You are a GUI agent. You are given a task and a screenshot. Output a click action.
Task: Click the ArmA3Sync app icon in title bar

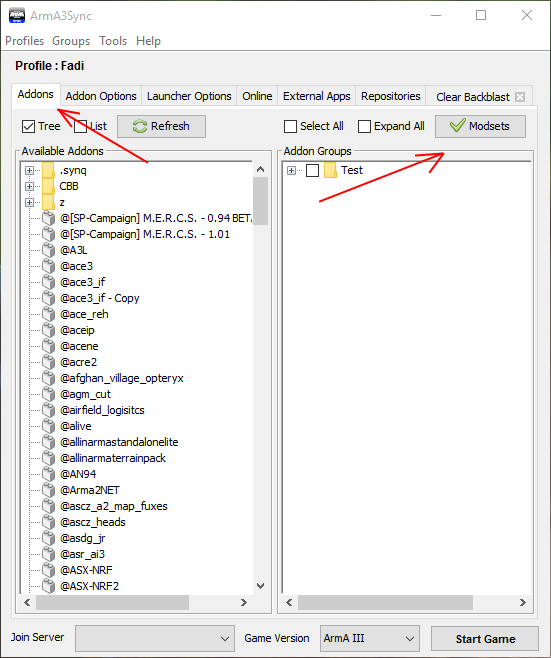[x=17, y=16]
